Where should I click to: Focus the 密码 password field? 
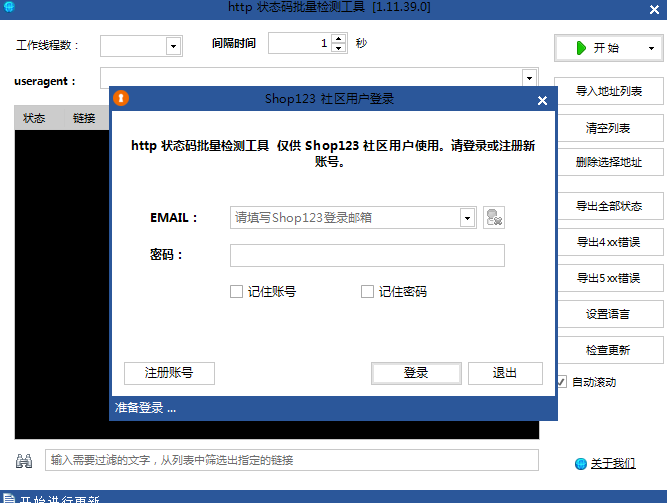coord(368,255)
